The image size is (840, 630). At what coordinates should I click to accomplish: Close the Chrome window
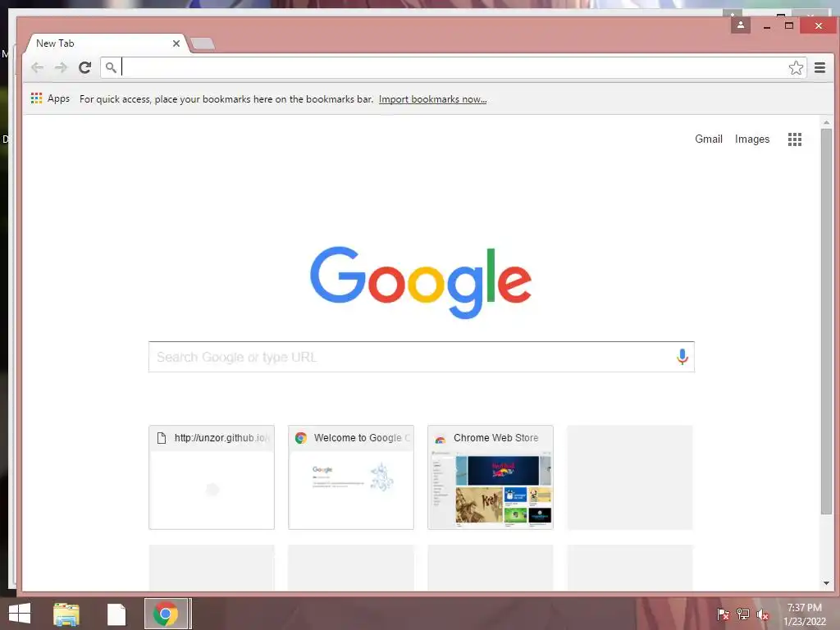coord(818,25)
